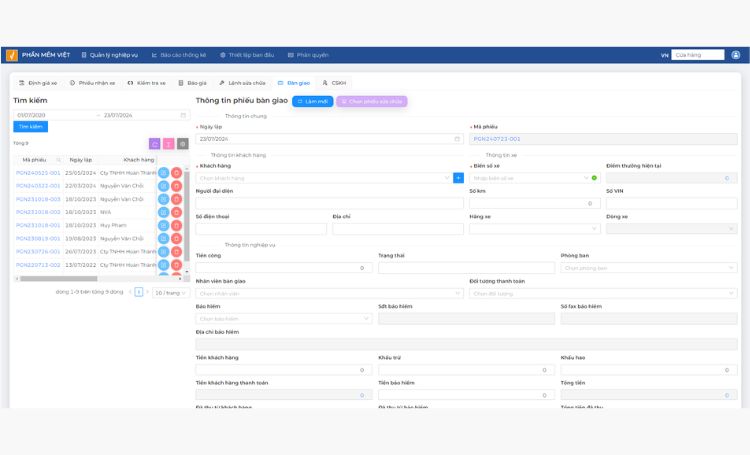The width and height of the screenshot is (750, 455).
Task: Click search icon in Mã phiếu column header
Action: pyautogui.click(x=59, y=160)
